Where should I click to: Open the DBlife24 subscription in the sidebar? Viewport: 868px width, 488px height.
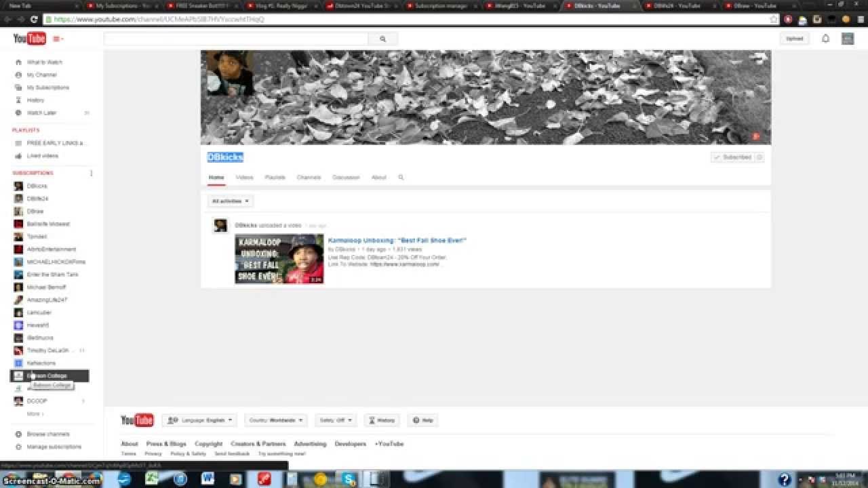coord(37,199)
